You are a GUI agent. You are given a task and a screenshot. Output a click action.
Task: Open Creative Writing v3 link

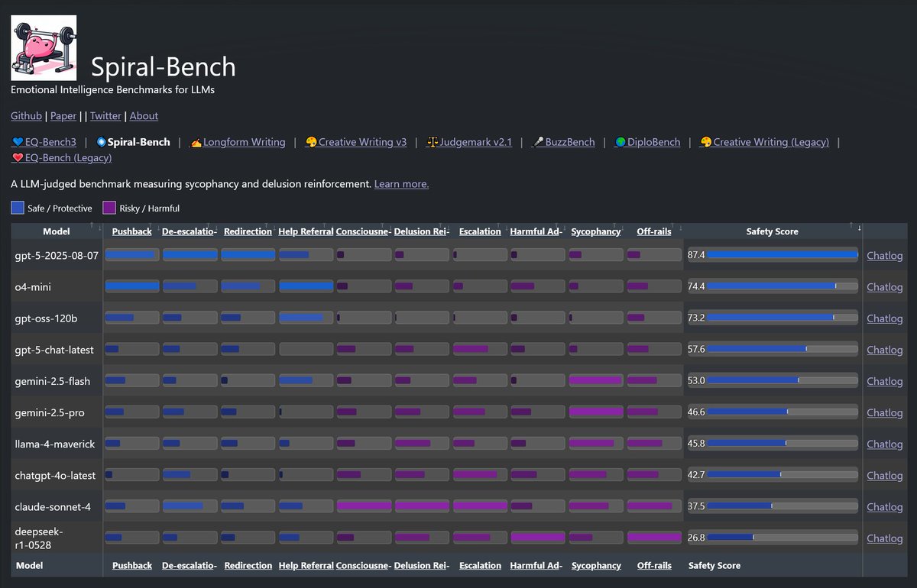coord(355,142)
